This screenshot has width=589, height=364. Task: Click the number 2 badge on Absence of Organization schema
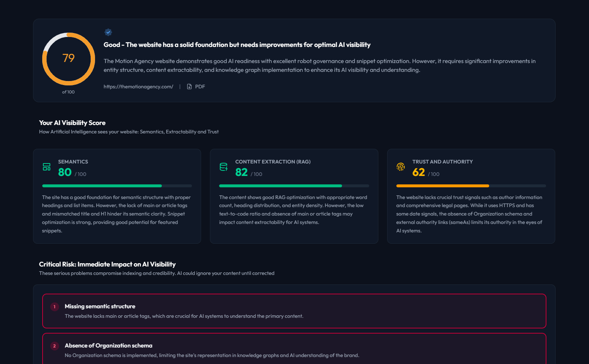54,346
